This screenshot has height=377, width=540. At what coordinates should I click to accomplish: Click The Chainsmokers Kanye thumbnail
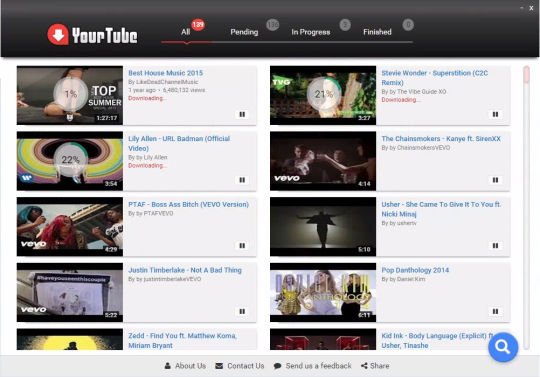(323, 161)
